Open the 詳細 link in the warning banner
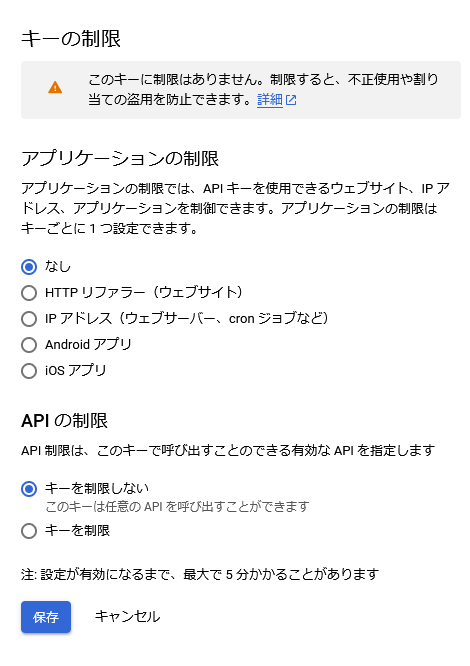 270,100
